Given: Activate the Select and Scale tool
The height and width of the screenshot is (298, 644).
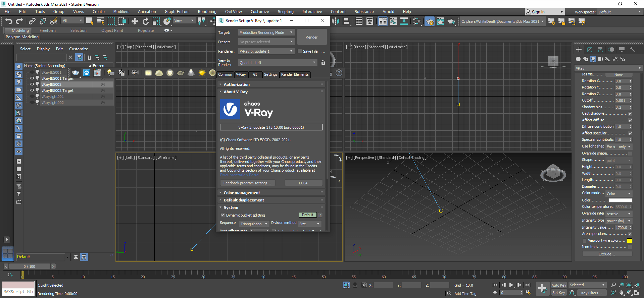Looking at the screenshot, I should (x=156, y=21).
